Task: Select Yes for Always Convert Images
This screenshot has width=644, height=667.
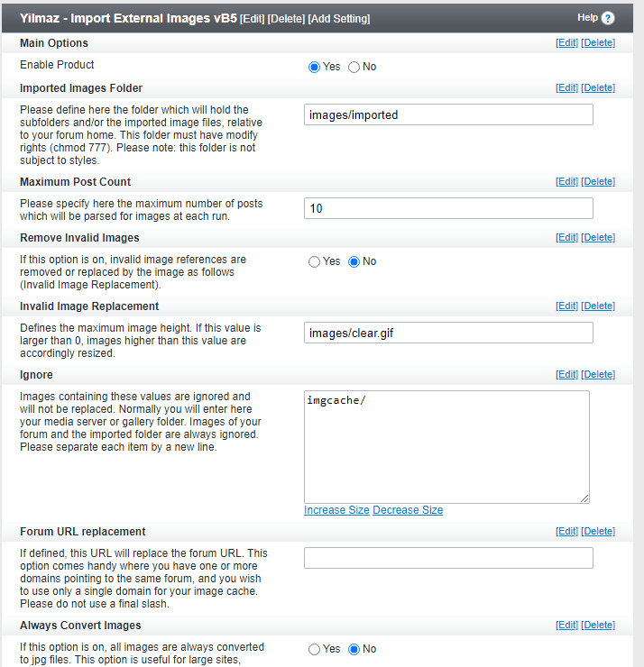Action: [x=314, y=649]
